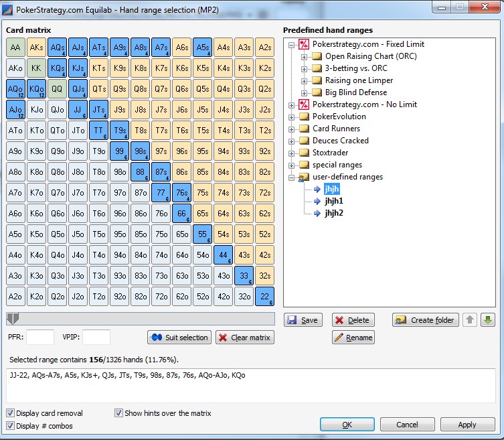Click Rename with the pencil icon
This screenshot has height=440, width=504.
pyautogui.click(x=353, y=338)
